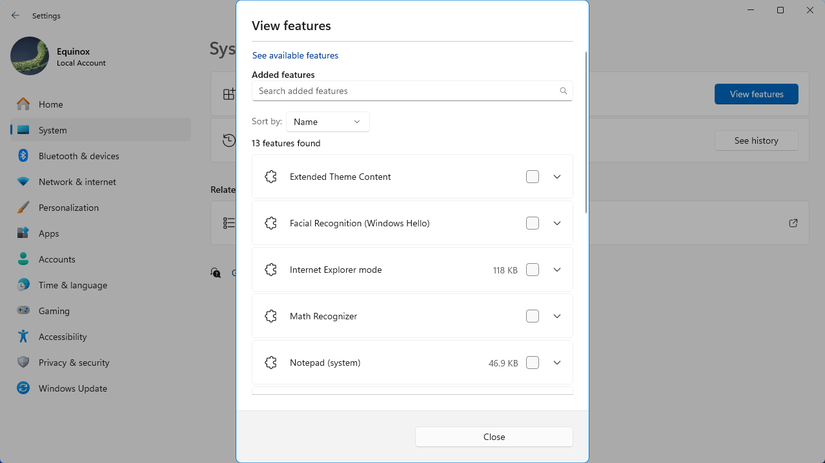Screen dimensions: 825x463
Task: Go to Bluetooth & devices settings
Action: pos(100,156)
